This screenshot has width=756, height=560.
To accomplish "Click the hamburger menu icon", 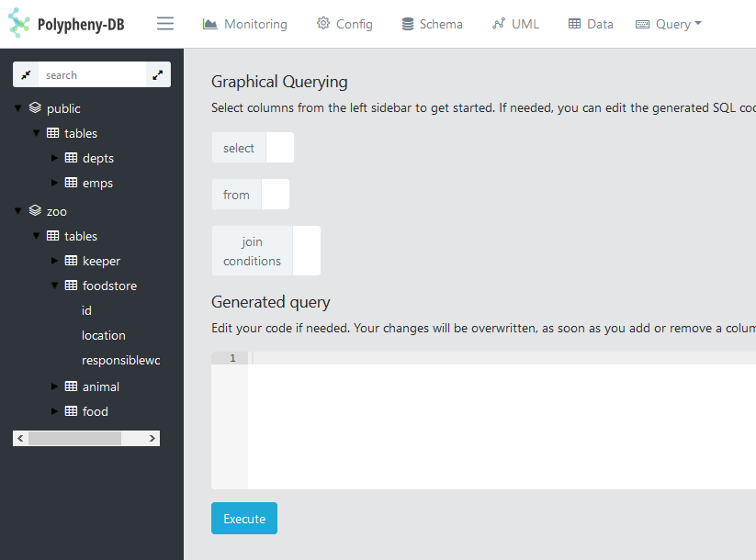I will pos(165,24).
